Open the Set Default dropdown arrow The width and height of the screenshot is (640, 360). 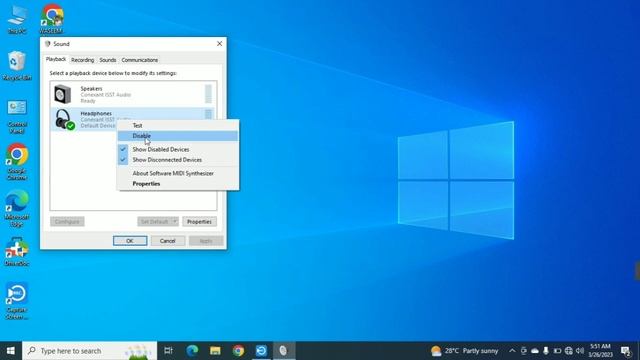pyautogui.click(x=175, y=221)
